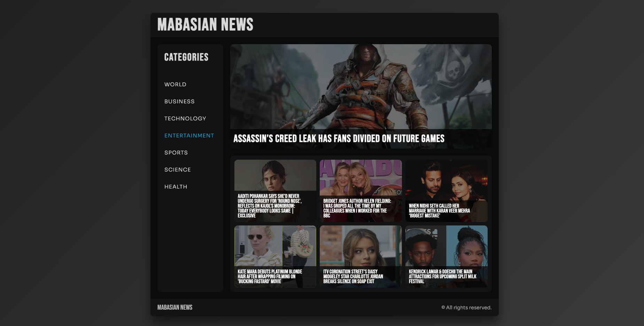This screenshot has height=326, width=644.
Task: Open the Kendrick Lamar & Doechii article
Action: click(x=446, y=256)
